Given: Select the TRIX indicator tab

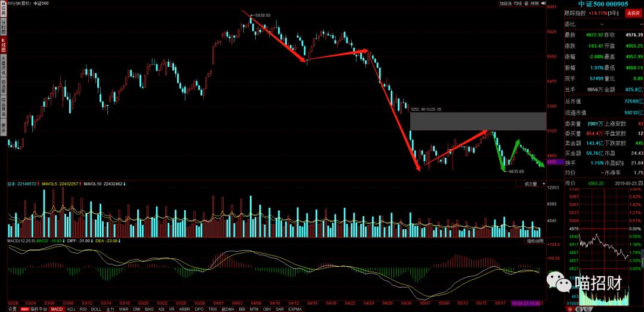Looking at the screenshot, I should tap(213, 308).
